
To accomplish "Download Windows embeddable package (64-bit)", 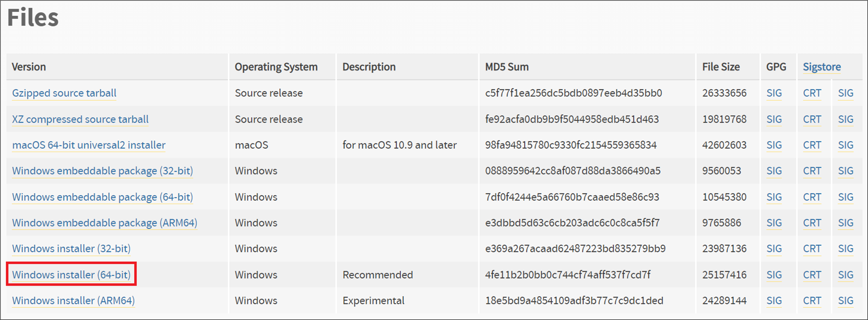I will tap(103, 197).
